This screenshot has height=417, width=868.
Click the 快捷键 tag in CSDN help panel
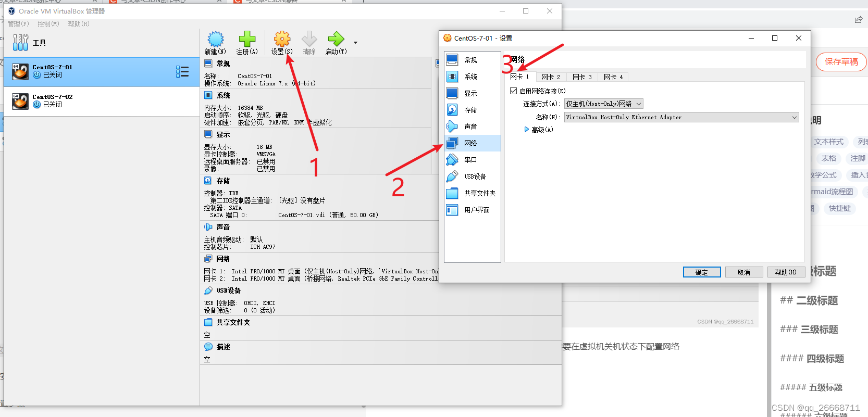(x=839, y=208)
